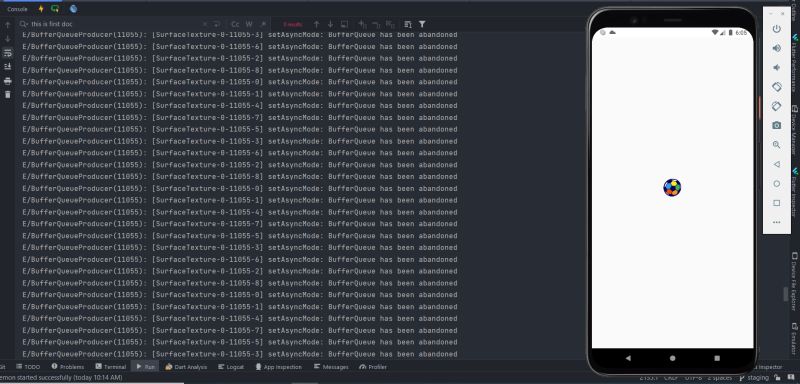Viewport: 800px width, 384px height.
Task: Toggle soft-wrap in console gutter
Action: click(x=8, y=53)
